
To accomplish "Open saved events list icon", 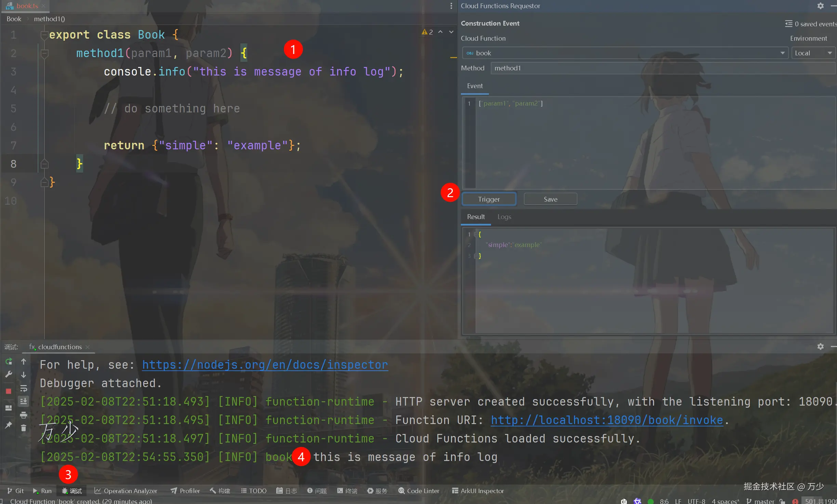I will pos(788,24).
